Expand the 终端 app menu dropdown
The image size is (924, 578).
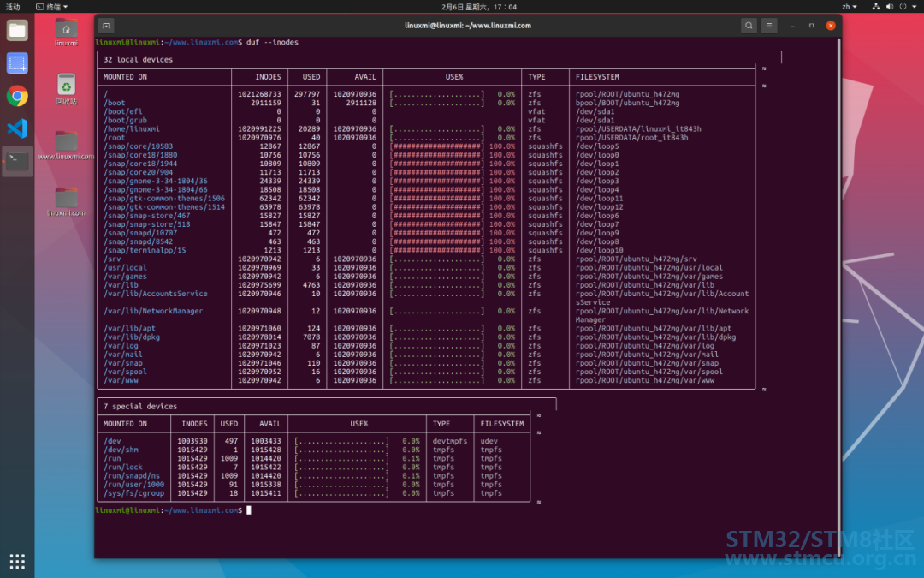(x=52, y=7)
